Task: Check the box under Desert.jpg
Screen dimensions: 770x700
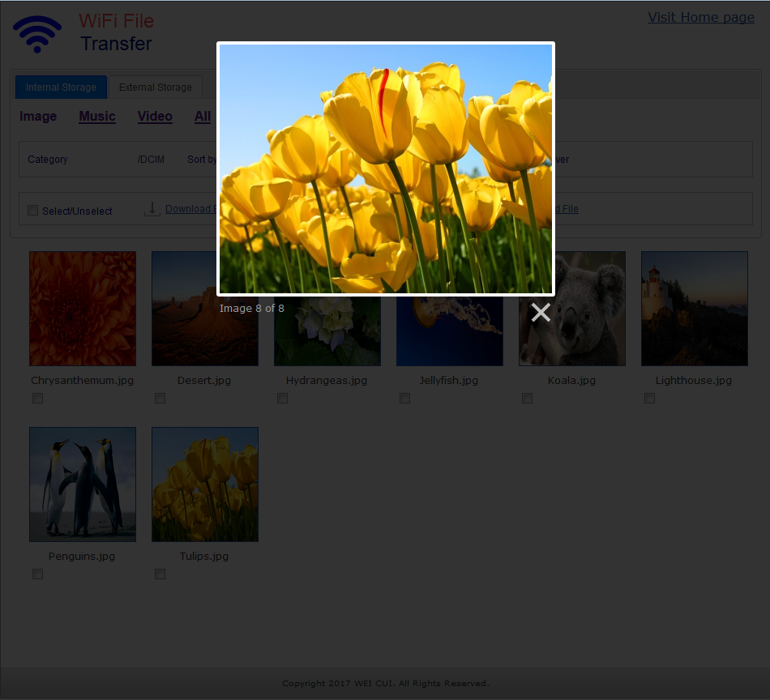Action: coord(160,399)
